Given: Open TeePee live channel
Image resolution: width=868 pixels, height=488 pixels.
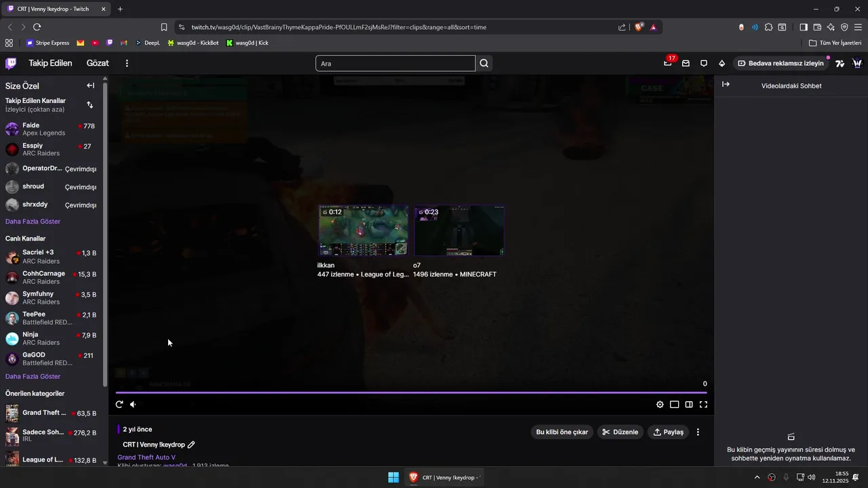Looking at the screenshot, I should click(x=52, y=318).
